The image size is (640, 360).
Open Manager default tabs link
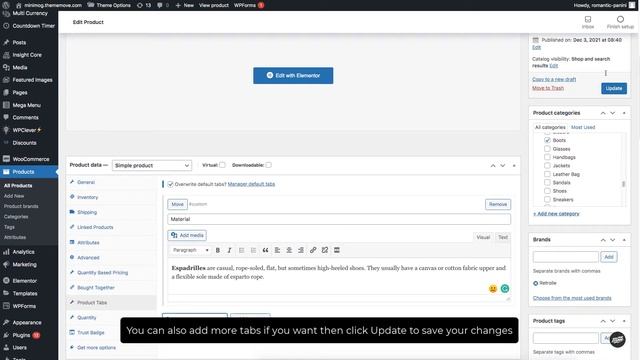251,184
